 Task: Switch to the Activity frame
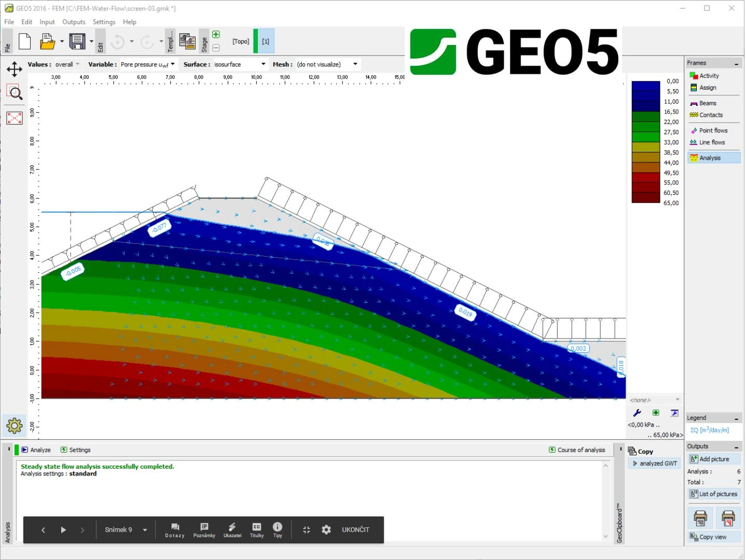[714, 76]
